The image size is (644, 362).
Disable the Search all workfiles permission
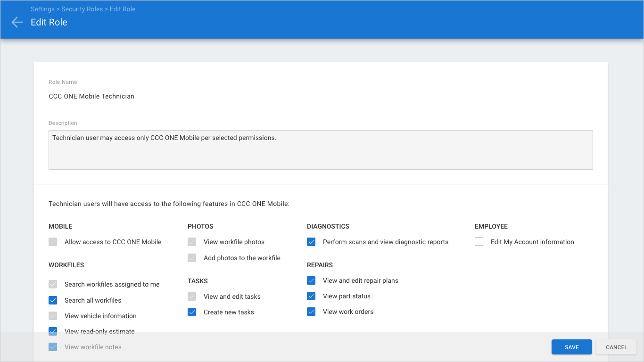click(53, 300)
